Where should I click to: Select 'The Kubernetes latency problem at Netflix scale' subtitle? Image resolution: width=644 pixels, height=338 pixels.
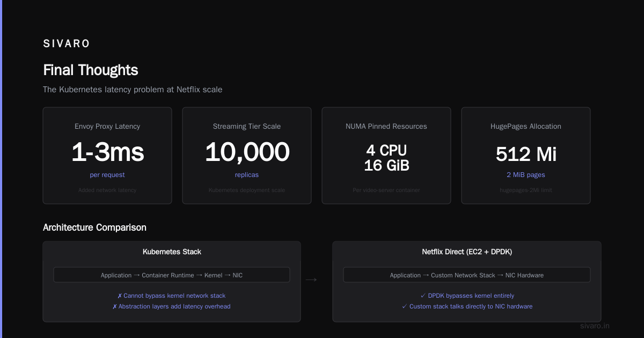pyautogui.click(x=133, y=90)
